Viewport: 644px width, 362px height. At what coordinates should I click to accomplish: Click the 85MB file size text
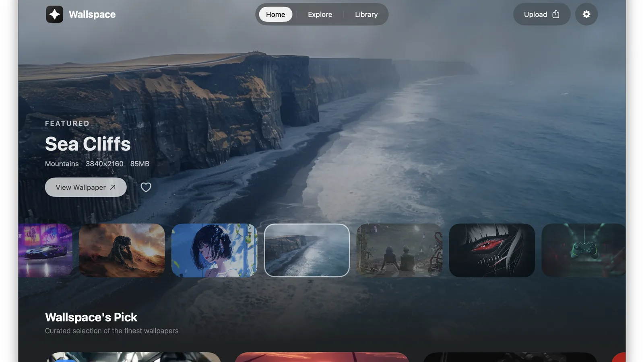(x=140, y=164)
